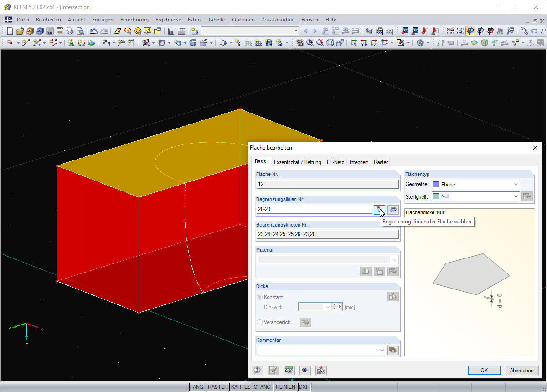Open the Bearbeiten menu
The width and height of the screenshot is (547, 392).
click(48, 20)
